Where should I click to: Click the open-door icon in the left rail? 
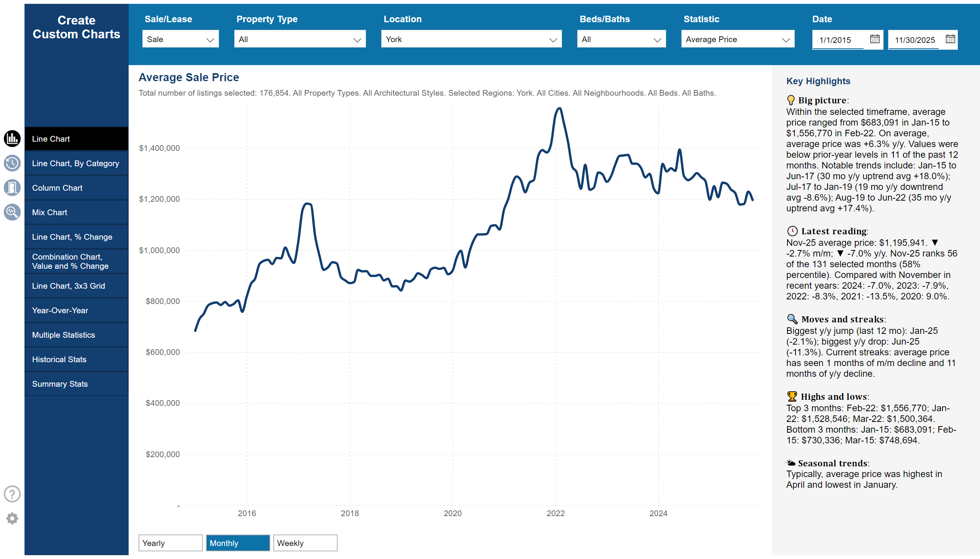[x=12, y=188]
